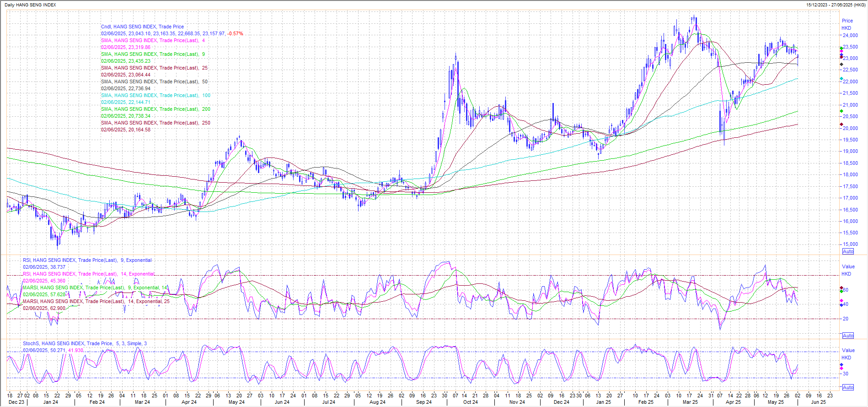Click the 'Daily HANG SENG INDEX' chart title
This screenshot has height=407, width=868.
pos(30,5)
